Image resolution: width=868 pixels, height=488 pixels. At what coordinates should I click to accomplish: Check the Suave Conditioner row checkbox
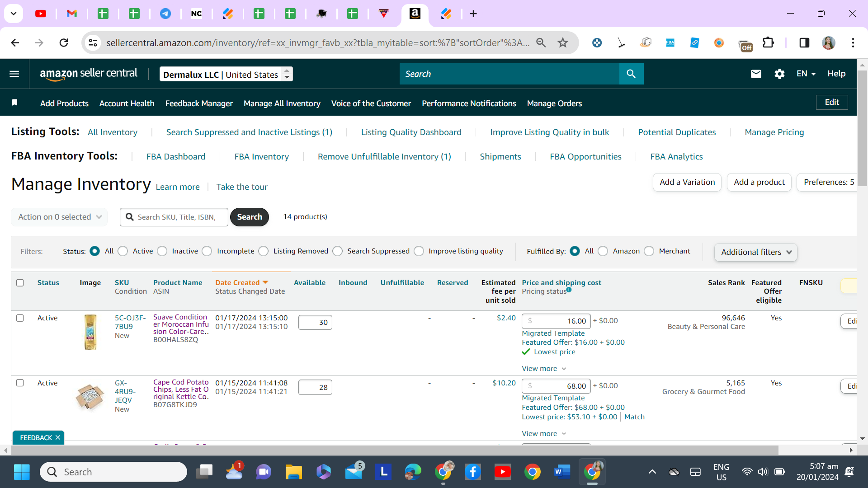pyautogui.click(x=20, y=318)
